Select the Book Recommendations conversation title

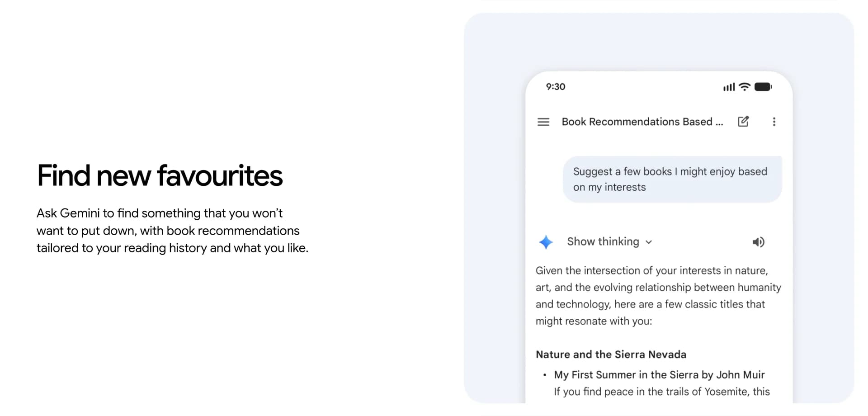click(642, 122)
